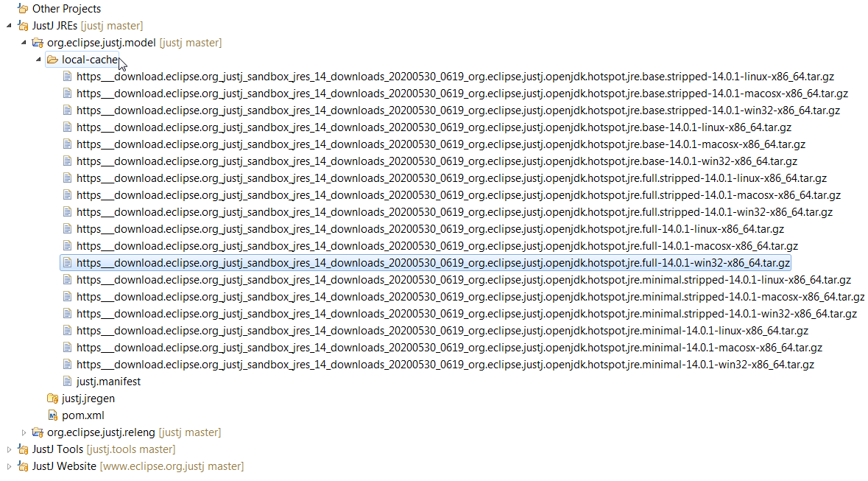This screenshot has width=868, height=481.
Task: Click the org.eclipse.justj.model project icon
Action: [38, 43]
